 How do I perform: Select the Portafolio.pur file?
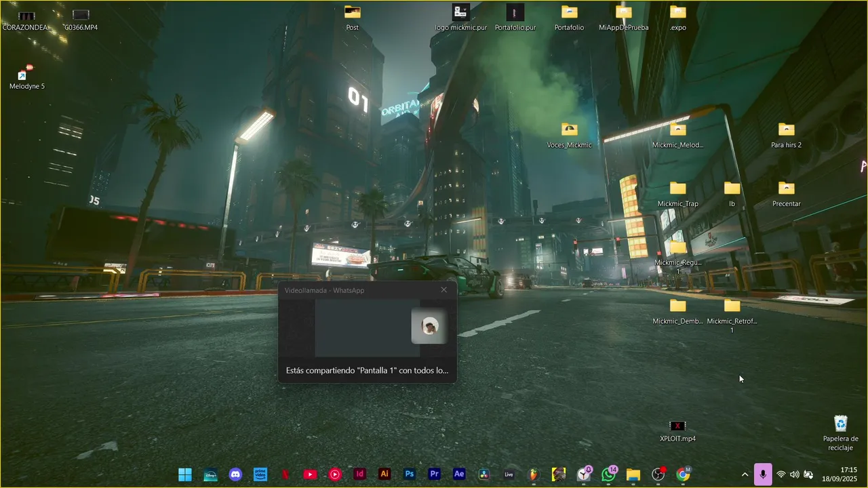515,18
